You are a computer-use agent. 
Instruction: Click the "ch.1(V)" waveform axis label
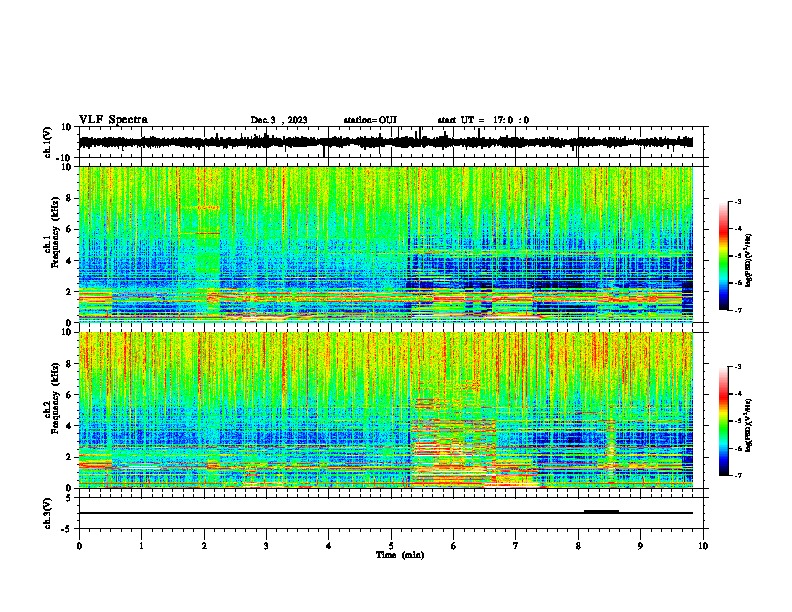coord(48,142)
